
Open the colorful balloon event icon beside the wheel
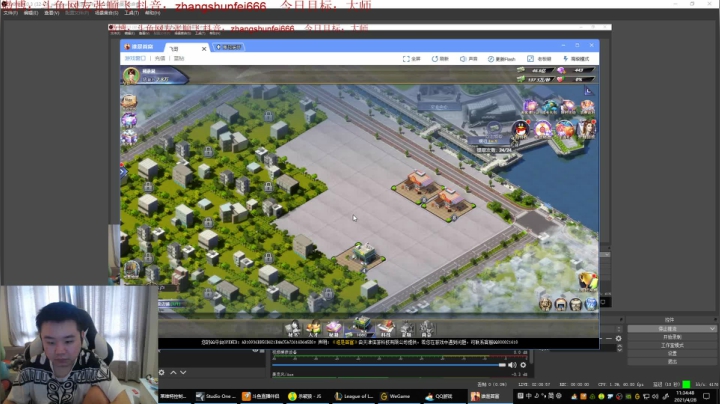(x=565, y=129)
